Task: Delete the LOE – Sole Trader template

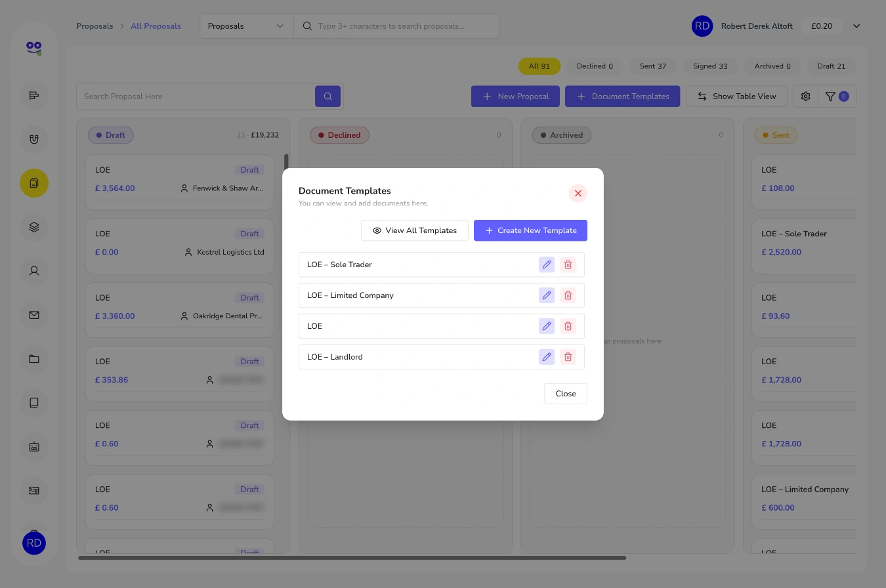Action: (x=568, y=264)
